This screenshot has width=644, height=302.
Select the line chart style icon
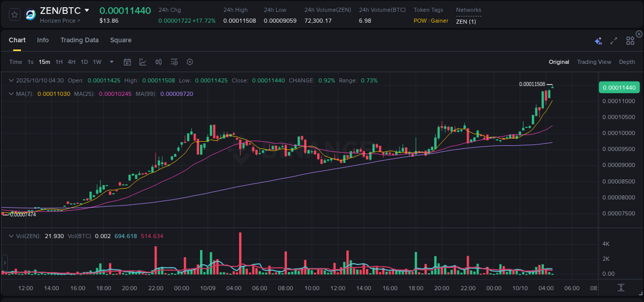pos(142,61)
